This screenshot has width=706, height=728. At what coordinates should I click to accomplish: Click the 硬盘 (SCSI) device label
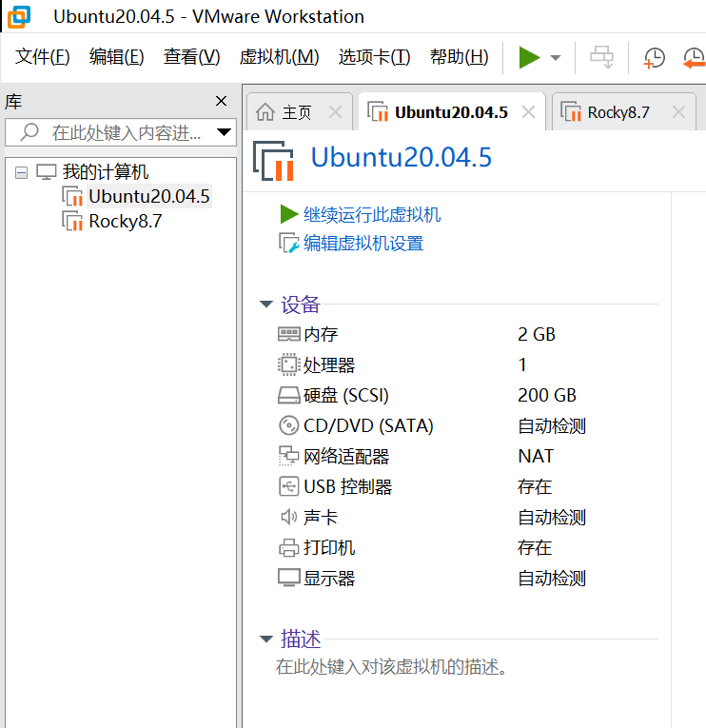(346, 396)
